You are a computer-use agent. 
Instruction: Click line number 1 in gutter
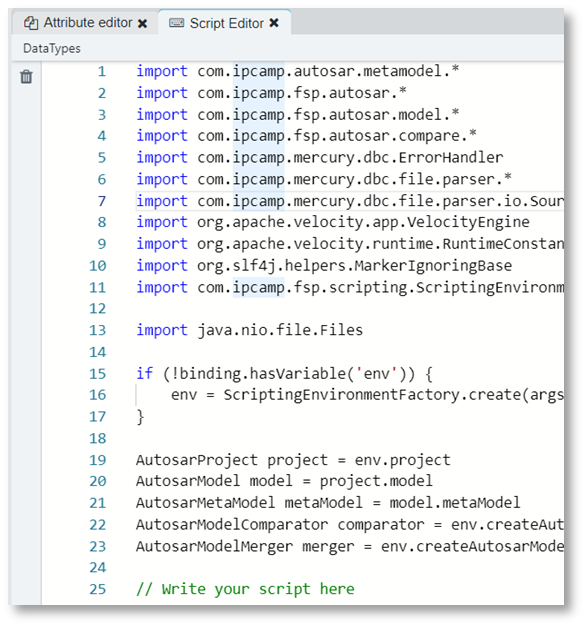[102, 71]
